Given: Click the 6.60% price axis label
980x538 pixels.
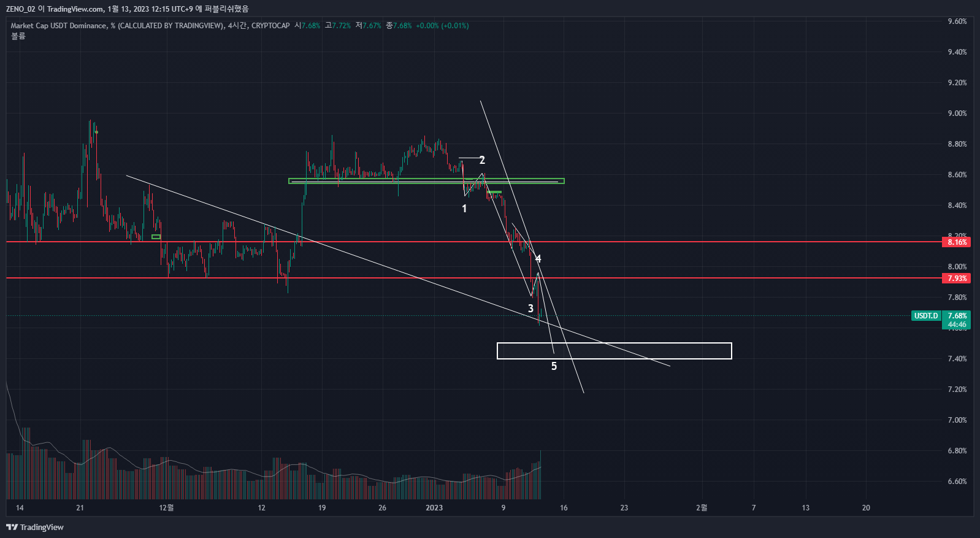Looking at the screenshot, I should tap(957, 482).
